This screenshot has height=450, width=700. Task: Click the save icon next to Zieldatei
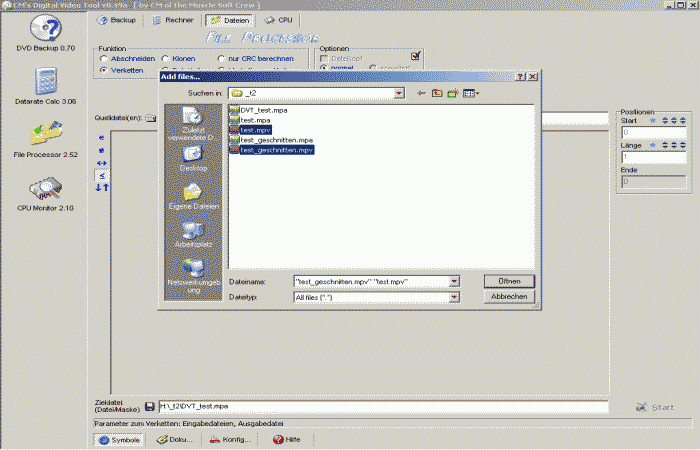click(x=149, y=407)
